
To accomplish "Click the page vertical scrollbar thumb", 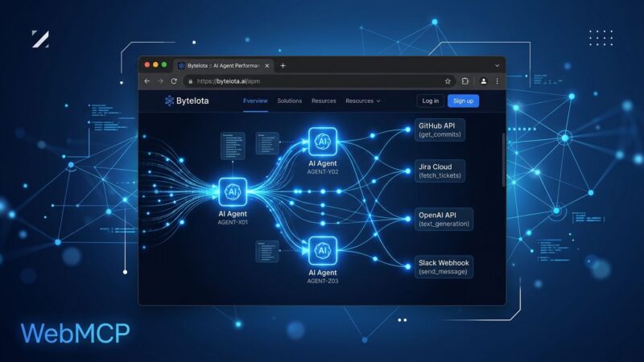I will (x=504, y=160).
